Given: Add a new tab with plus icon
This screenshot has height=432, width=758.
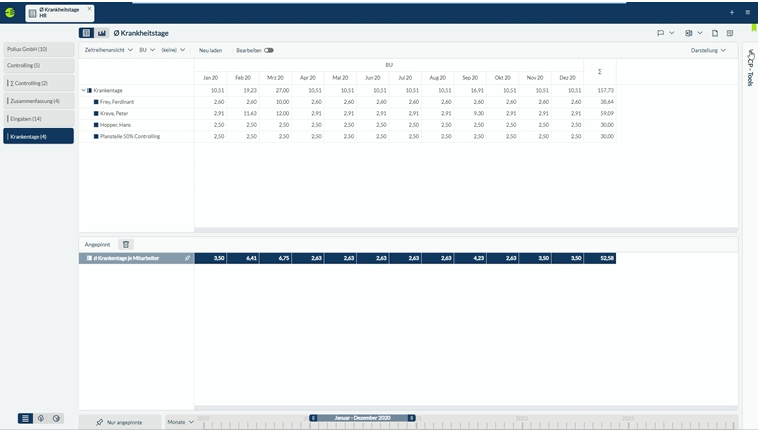Looking at the screenshot, I should pos(731,12).
